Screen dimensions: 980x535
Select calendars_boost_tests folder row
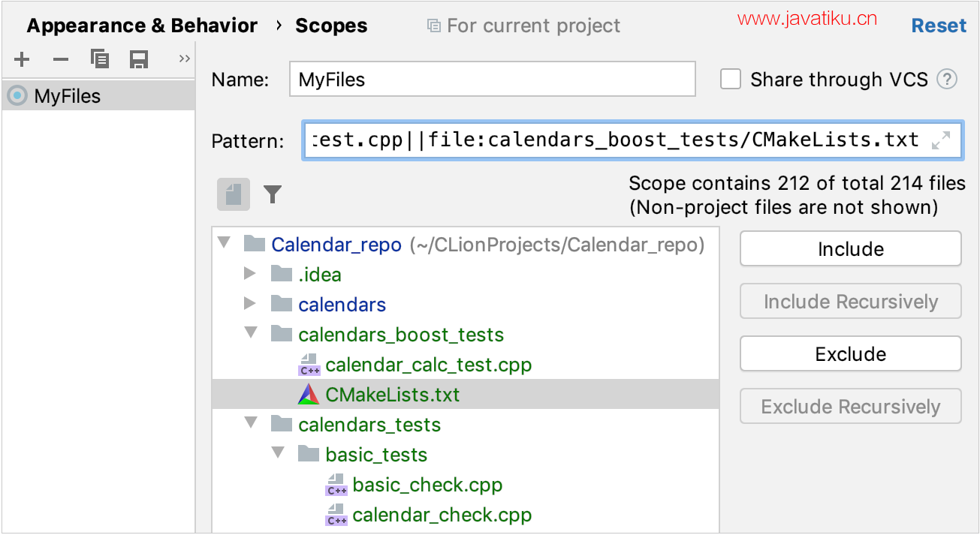[x=466, y=335]
